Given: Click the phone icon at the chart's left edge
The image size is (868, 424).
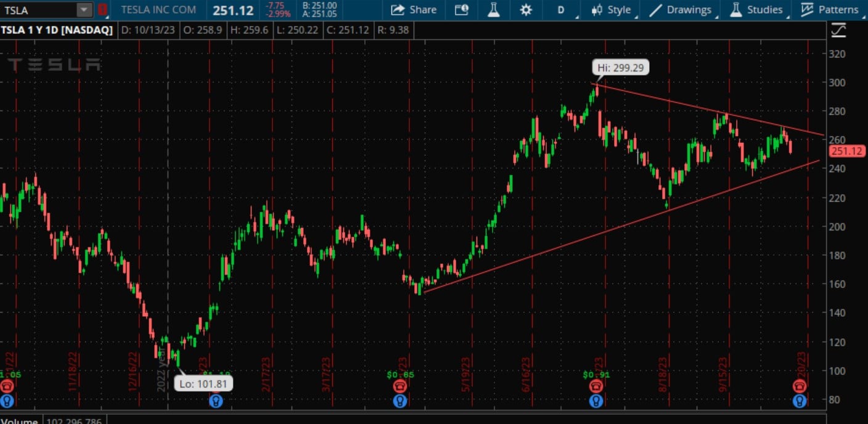Looking at the screenshot, I should [x=7, y=386].
